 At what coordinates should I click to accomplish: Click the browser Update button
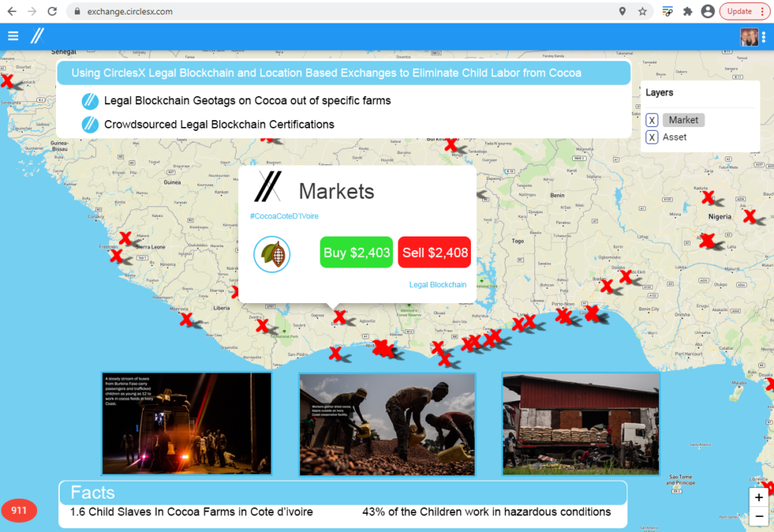click(739, 11)
